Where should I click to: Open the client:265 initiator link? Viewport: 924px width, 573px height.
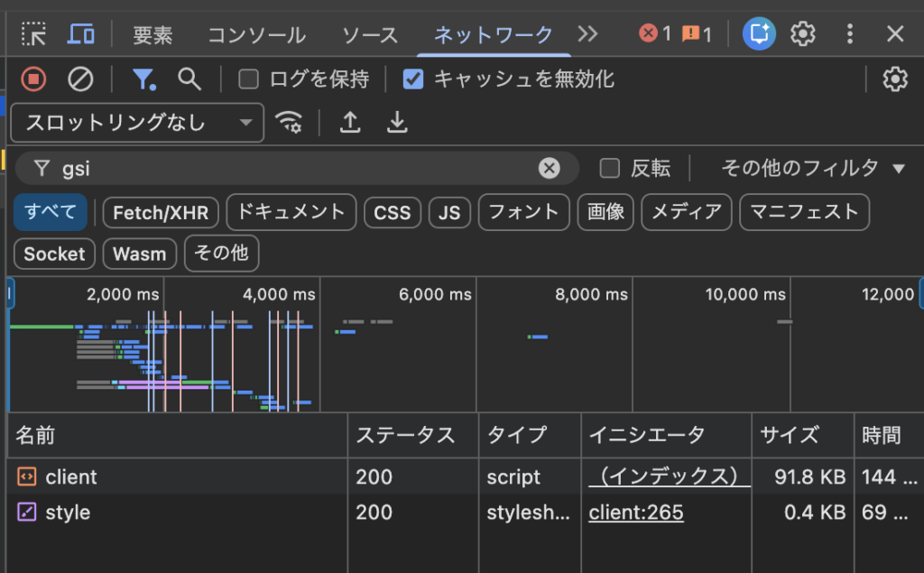636,513
